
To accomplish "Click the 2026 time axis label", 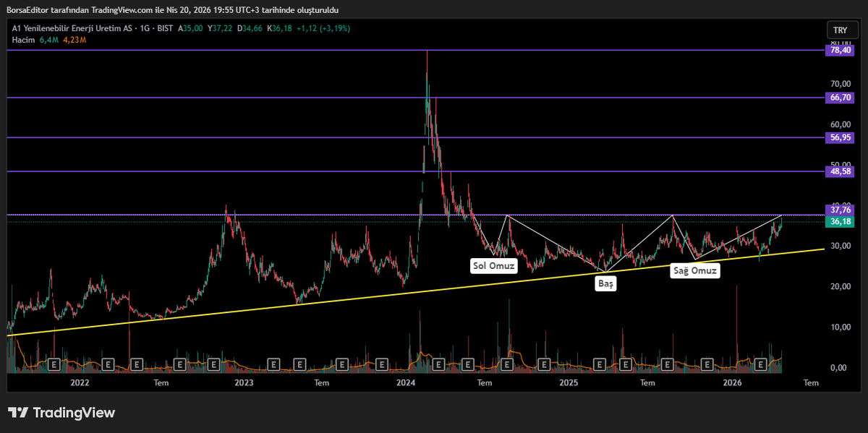I will (x=733, y=382).
